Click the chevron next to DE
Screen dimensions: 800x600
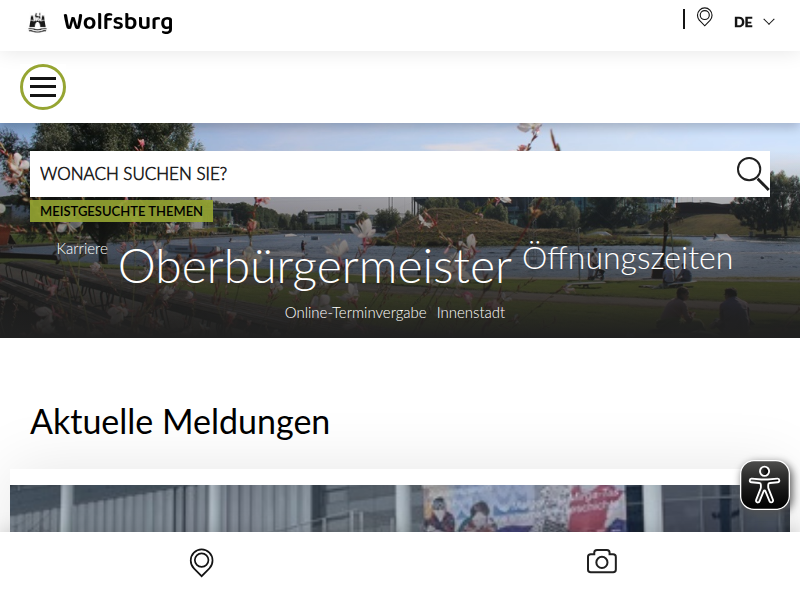tap(769, 22)
